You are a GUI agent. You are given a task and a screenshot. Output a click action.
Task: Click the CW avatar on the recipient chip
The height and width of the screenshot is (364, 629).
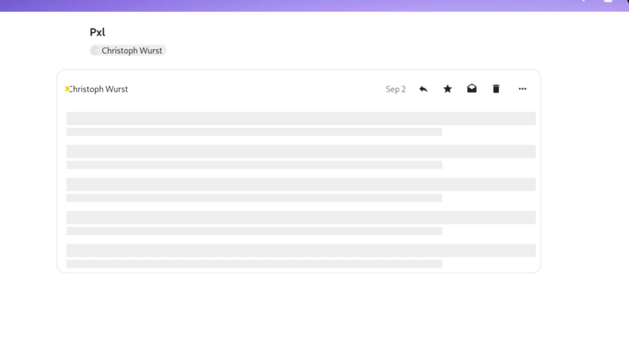click(95, 50)
